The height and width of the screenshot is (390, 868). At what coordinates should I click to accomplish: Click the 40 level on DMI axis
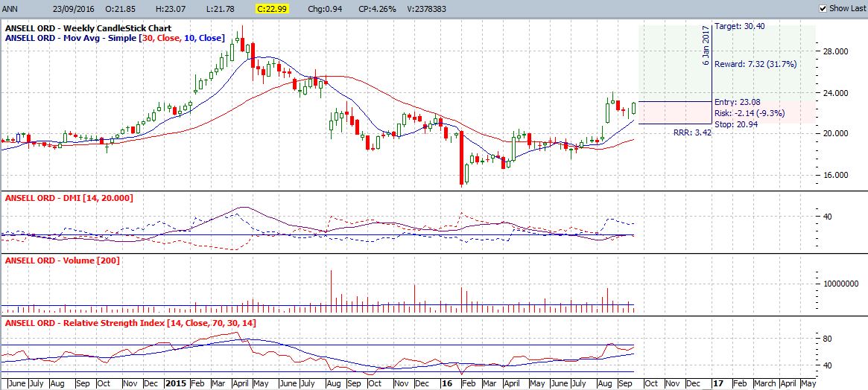pos(828,217)
